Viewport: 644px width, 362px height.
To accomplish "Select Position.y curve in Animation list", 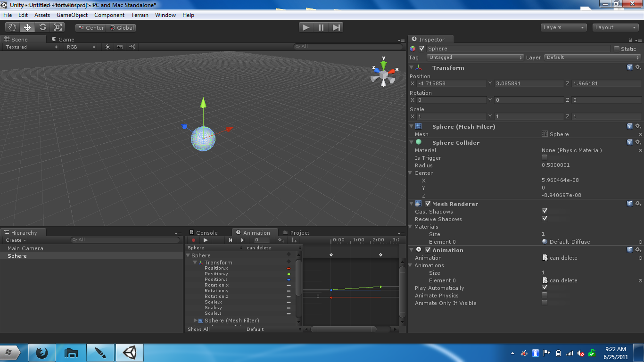I will 216,274.
